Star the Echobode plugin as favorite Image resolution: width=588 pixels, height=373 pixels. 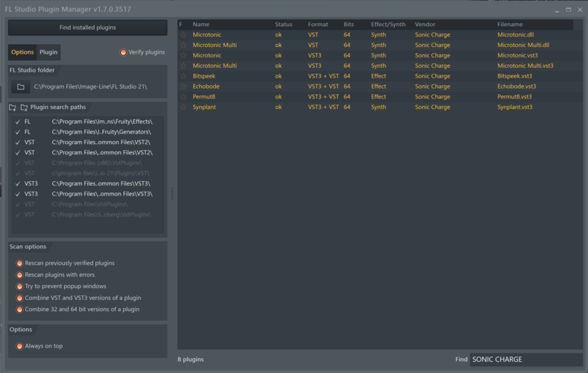[183, 87]
